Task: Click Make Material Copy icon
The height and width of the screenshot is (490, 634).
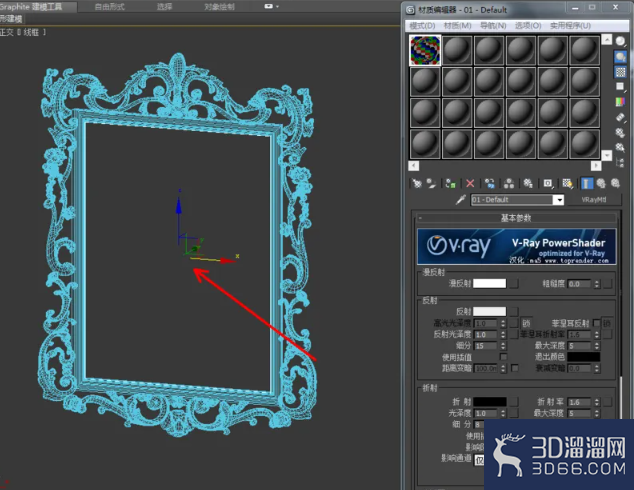Action: (x=490, y=184)
